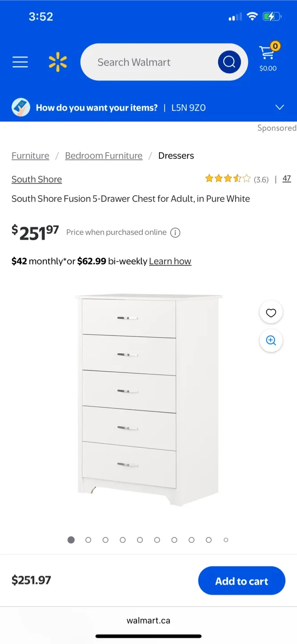Open the South Shore brand page

(37, 179)
